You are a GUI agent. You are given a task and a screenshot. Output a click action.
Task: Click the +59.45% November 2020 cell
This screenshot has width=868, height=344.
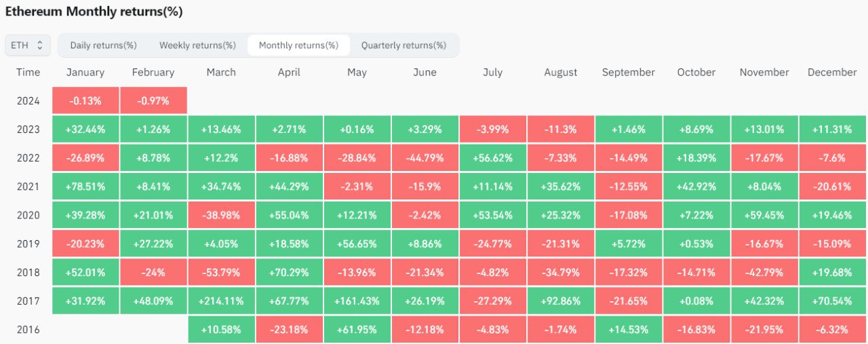(x=764, y=215)
